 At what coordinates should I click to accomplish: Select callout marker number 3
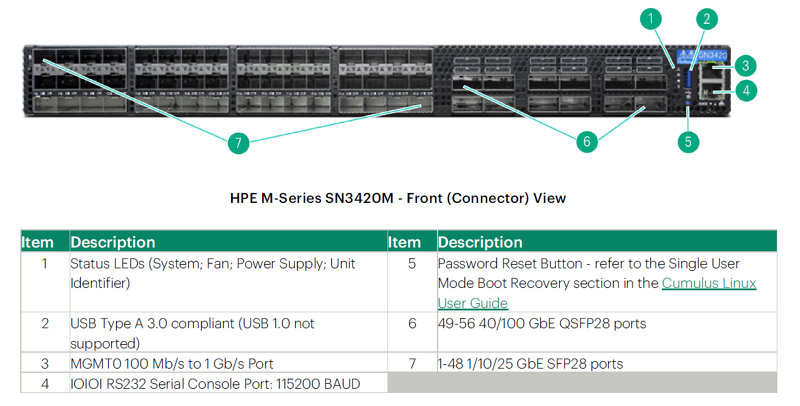click(744, 66)
